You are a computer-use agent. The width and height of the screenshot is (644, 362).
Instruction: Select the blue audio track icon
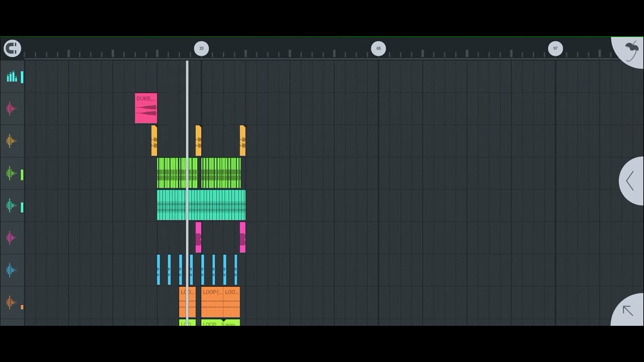tap(12, 270)
